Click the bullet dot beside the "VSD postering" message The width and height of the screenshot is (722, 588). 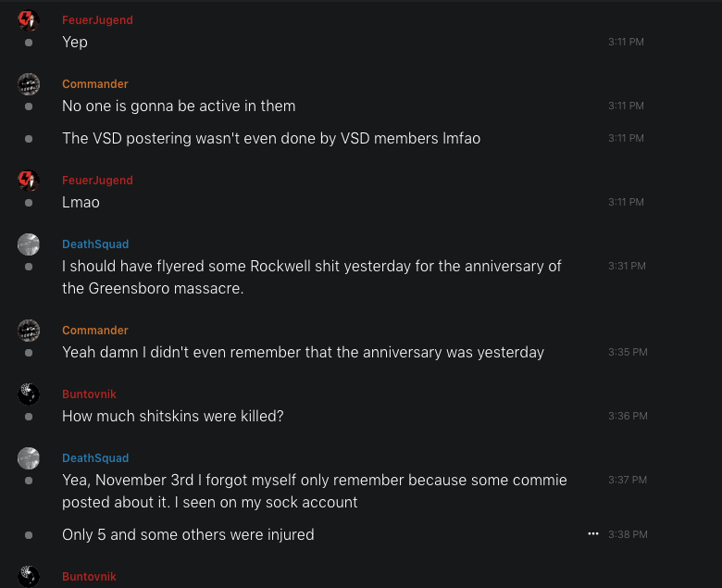pyautogui.click(x=29, y=139)
